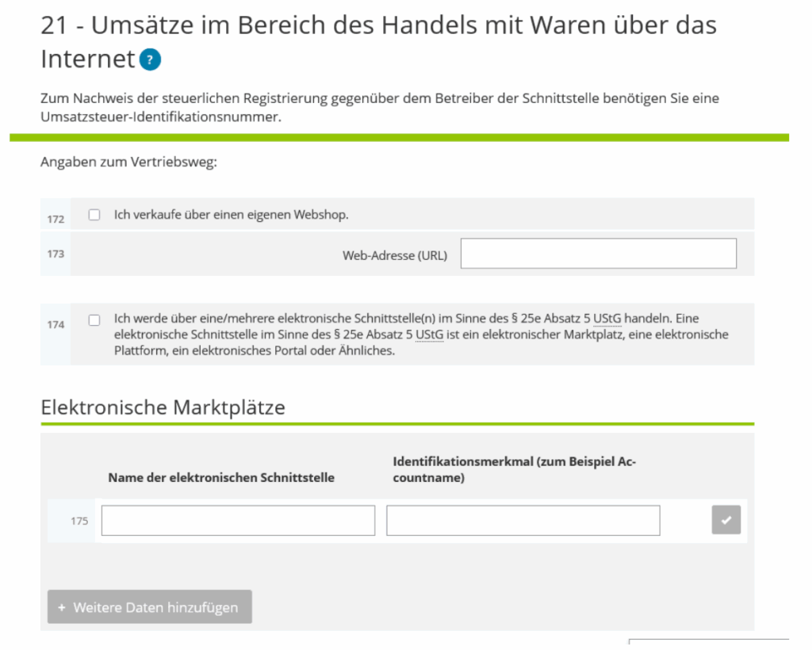The image size is (812, 650).
Task: Tick the elektronische Schnittstelle checkbox in row 174
Action: coord(95,320)
